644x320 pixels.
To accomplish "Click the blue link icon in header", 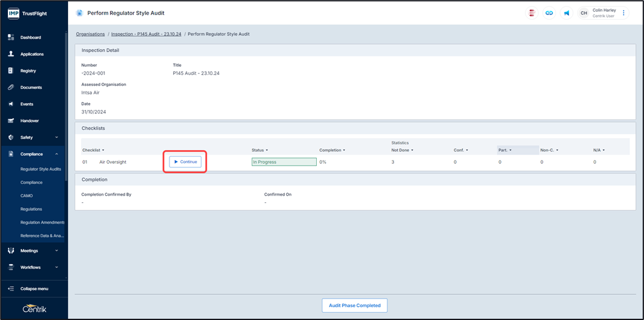I will click(549, 13).
